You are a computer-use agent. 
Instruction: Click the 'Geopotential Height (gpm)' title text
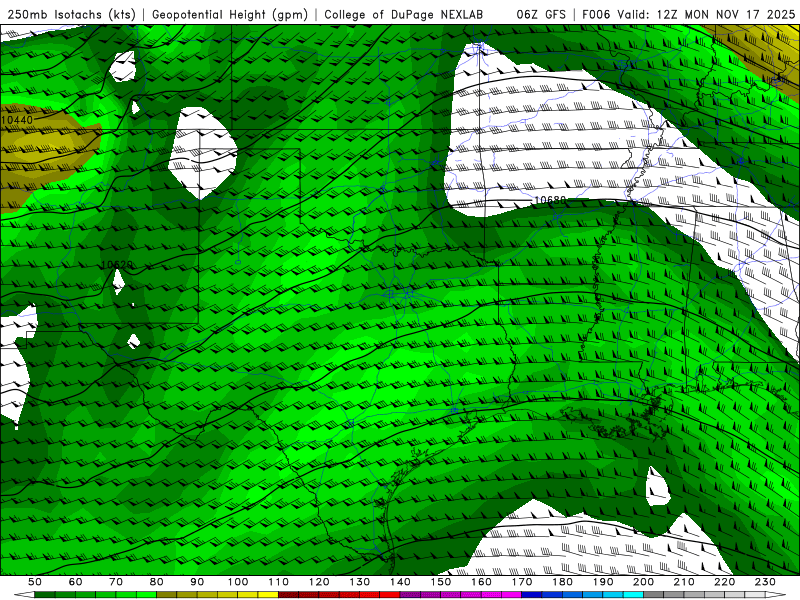[230, 14]
